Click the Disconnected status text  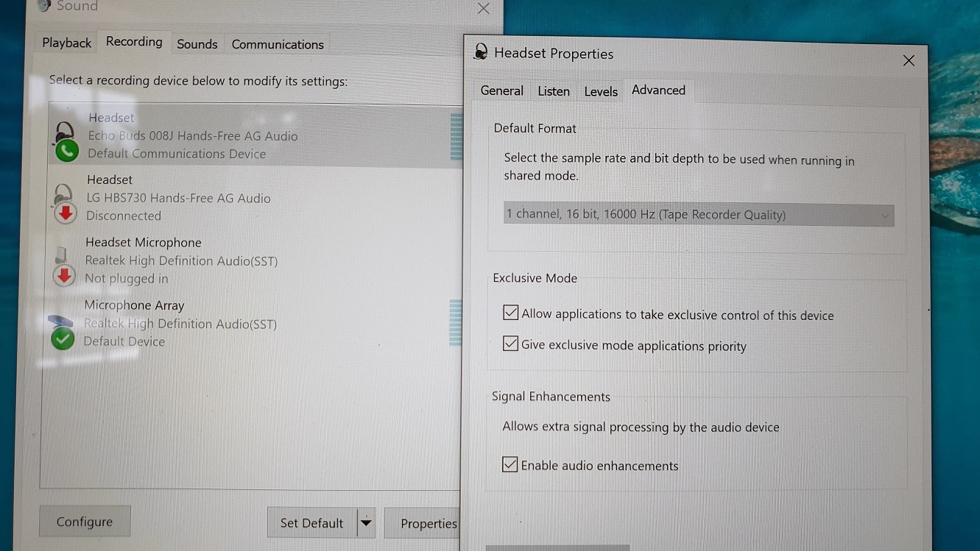(x=124, y=216)
